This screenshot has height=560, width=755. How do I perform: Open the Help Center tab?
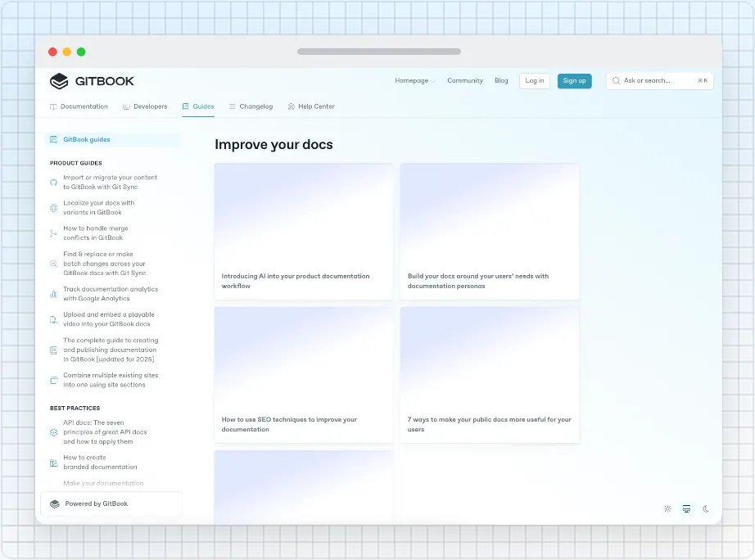311,107
